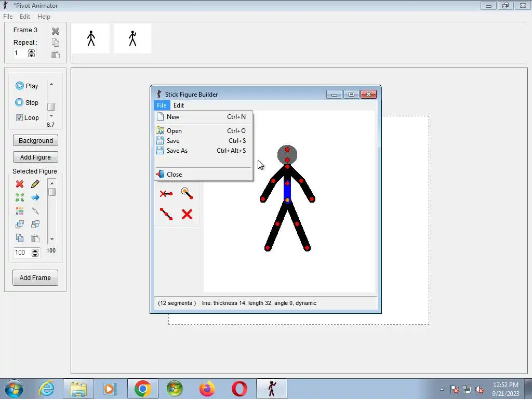Close the Stick Figure Builder window
The width and height of the screenshot is (532, 399).
[x=368, y=95]
